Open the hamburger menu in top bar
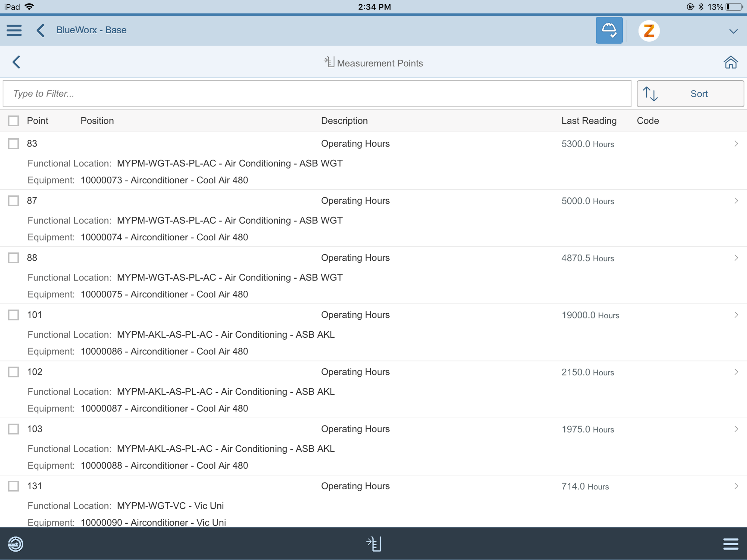 [14, 30]
